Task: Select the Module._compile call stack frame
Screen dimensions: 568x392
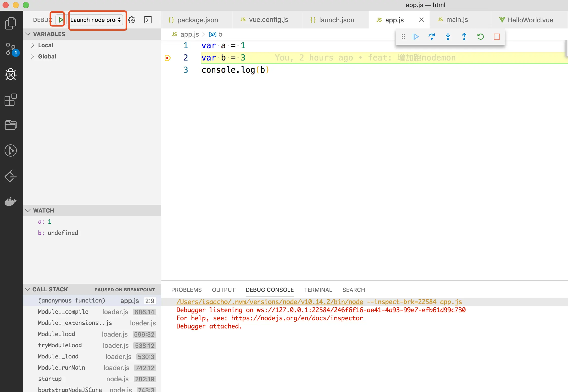Action: coord(63,312)
